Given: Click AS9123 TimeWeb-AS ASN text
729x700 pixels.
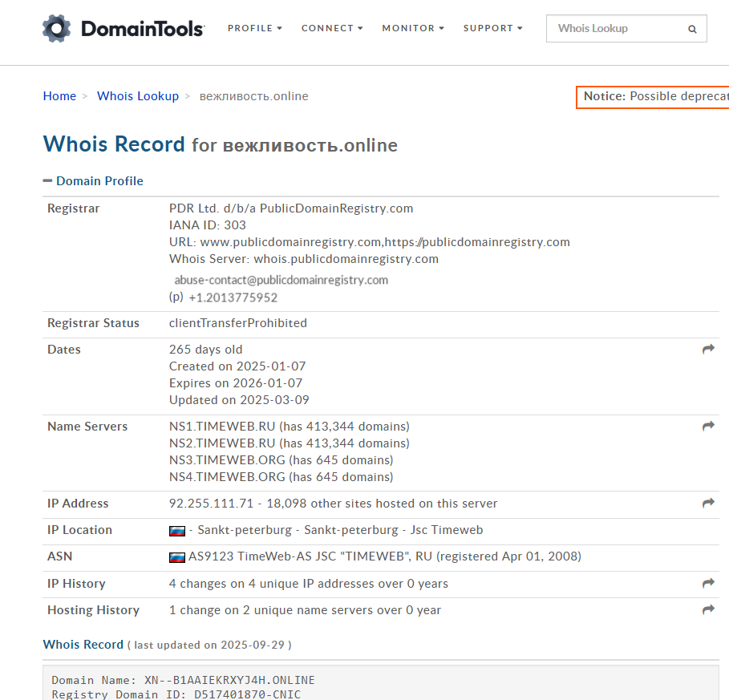Looking at the screenshot, I should click(x=385, y=556).
